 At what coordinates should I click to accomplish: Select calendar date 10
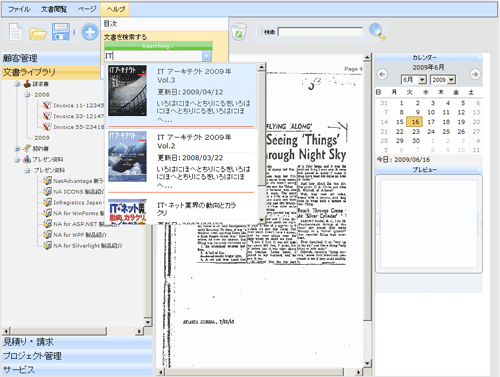(431, 112)
